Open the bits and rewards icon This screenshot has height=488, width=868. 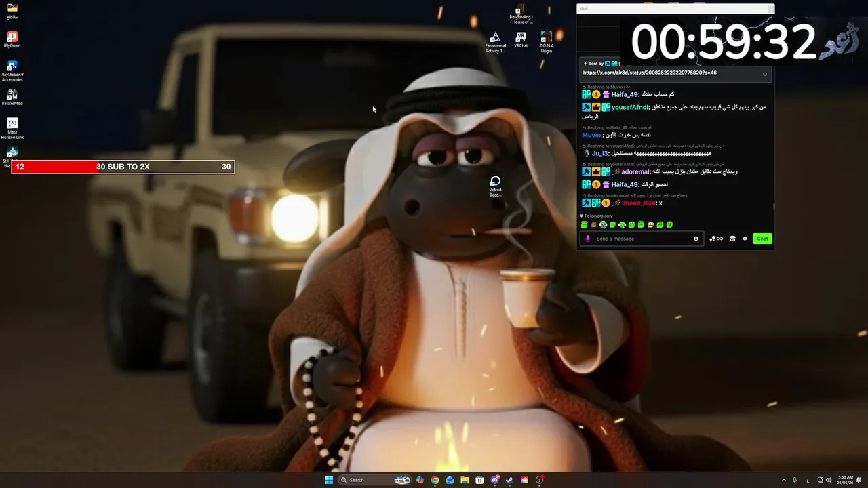pyautogui.click(x=716, y=239)
